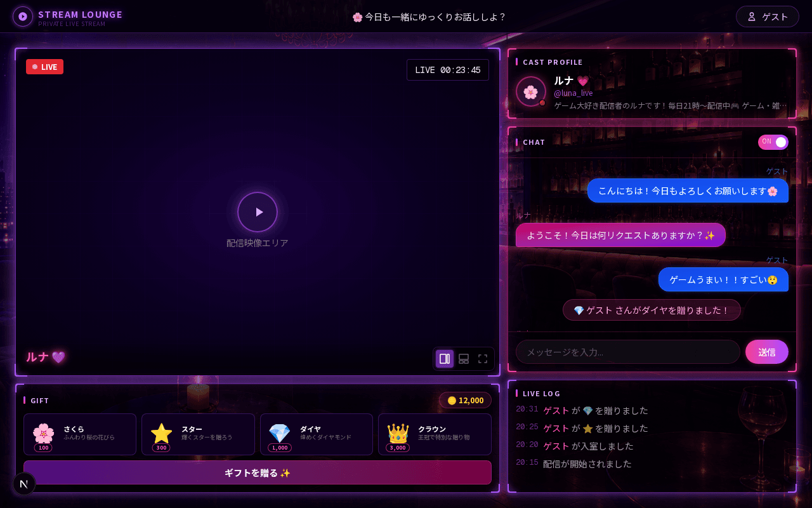Click the 12,000 coin balance badge

pos(465,400)
